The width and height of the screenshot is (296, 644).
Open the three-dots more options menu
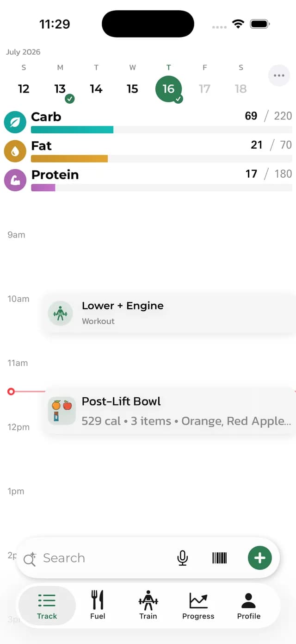(x=279, y=75)
